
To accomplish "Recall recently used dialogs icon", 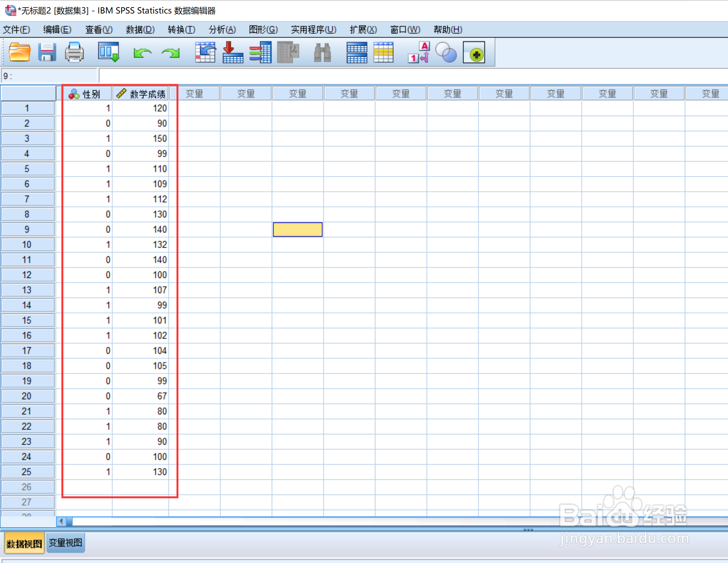I will click(109, 52).
